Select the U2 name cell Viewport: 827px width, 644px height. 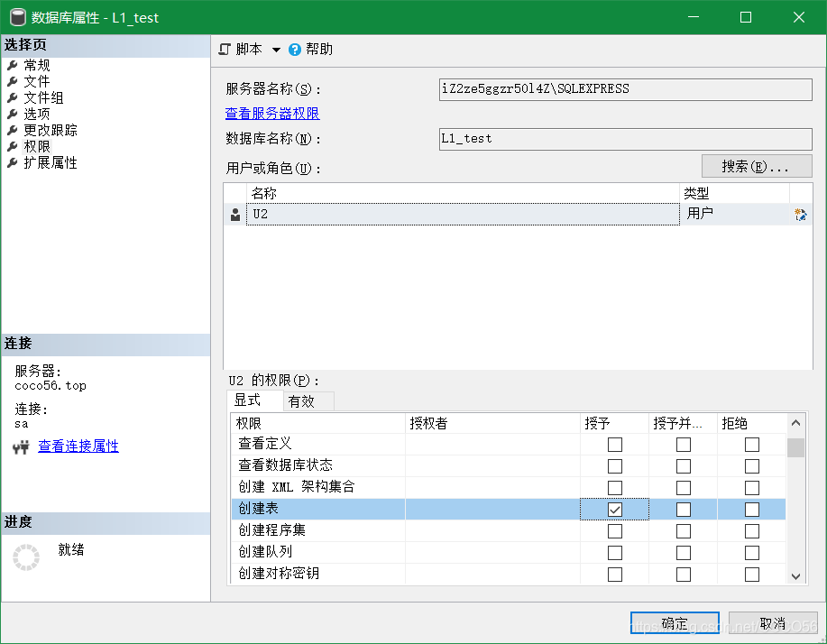click(463, 215)
